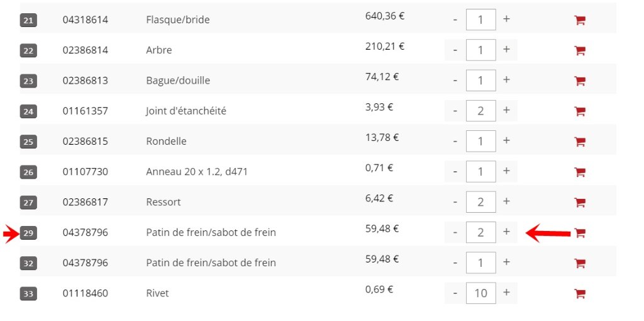Select position number badge 29

[x=28, y=234]
